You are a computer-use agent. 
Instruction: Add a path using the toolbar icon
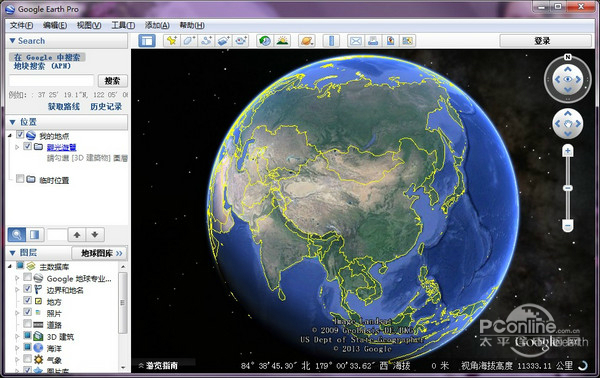pos(206,41)
